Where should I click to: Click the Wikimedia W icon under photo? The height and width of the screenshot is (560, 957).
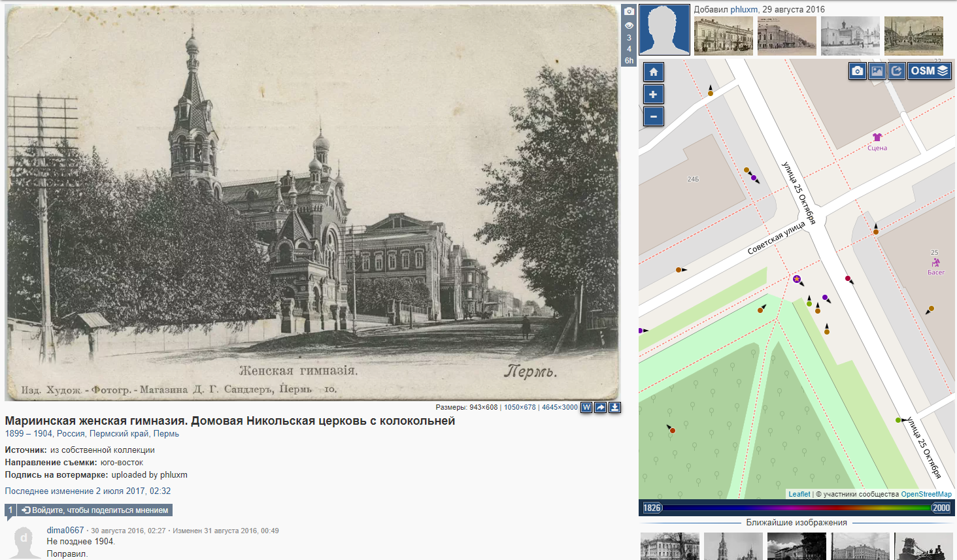coord(586,407)
